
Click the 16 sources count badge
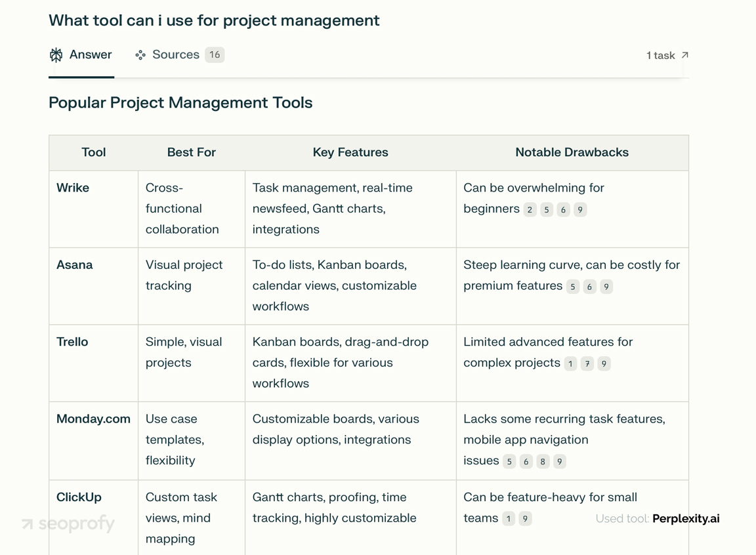click(215, 55)
